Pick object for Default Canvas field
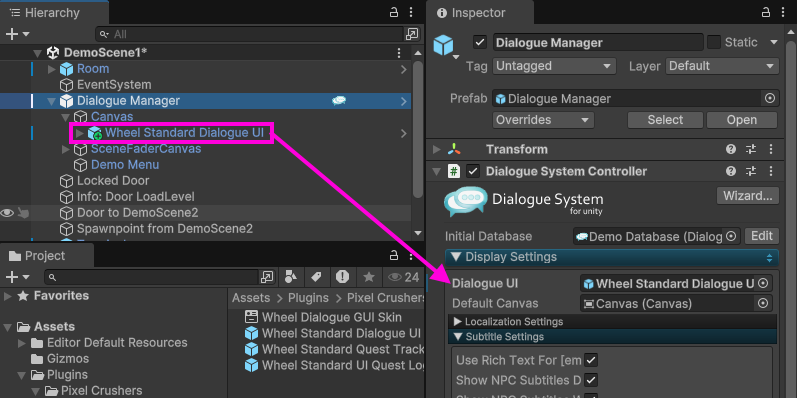This screenshot has width=797, height=398. pos(762,303)
